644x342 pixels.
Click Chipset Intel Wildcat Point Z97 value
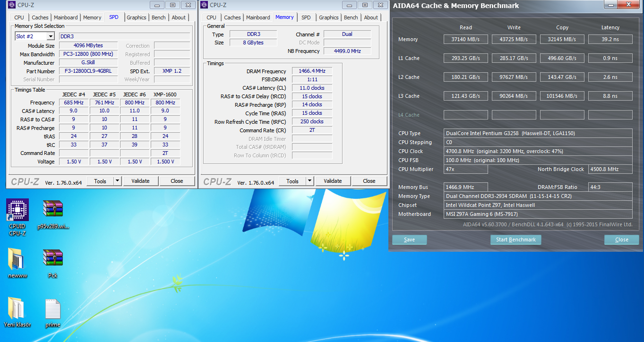coord(538,205)
